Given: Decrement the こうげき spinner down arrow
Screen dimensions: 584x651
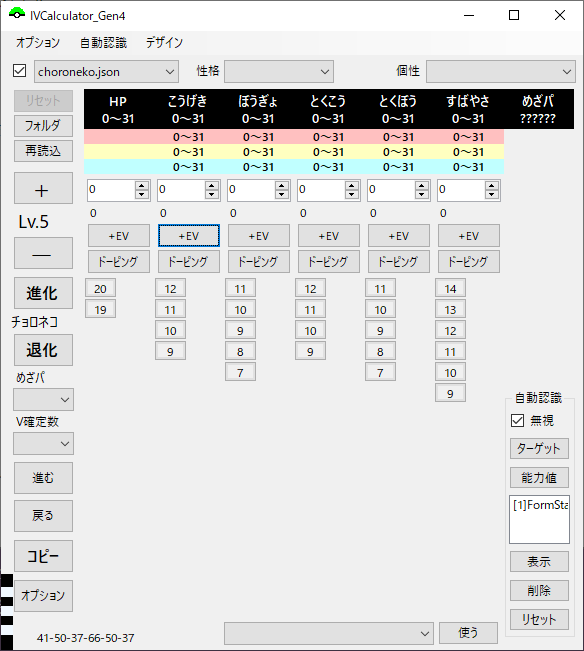Looking at the screenshot, I should click(x=212, y=194).
